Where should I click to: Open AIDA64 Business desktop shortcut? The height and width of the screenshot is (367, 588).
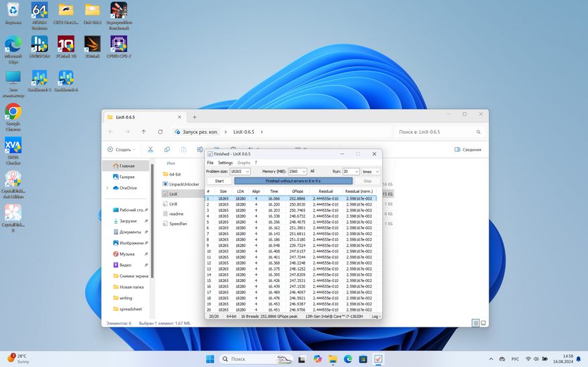coord(40,12)
